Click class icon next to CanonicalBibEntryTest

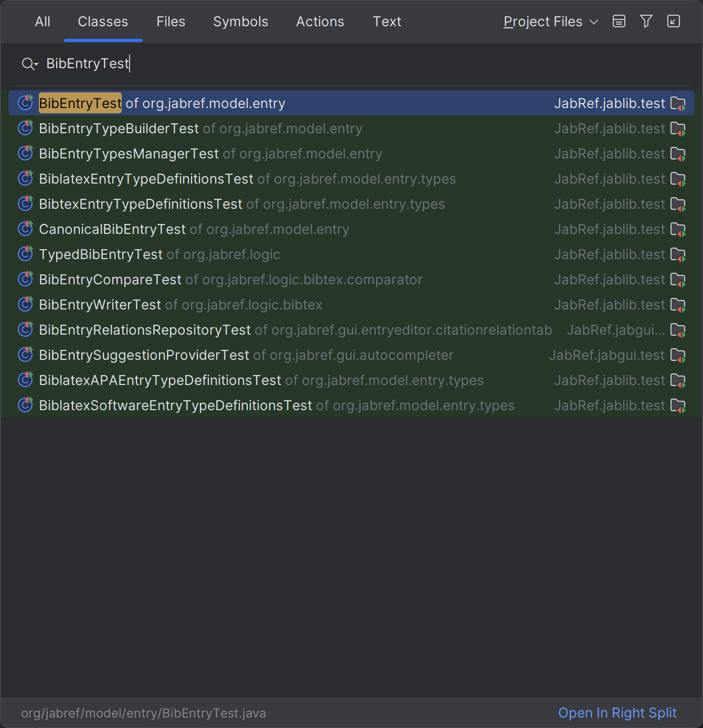tap(25, 229)
